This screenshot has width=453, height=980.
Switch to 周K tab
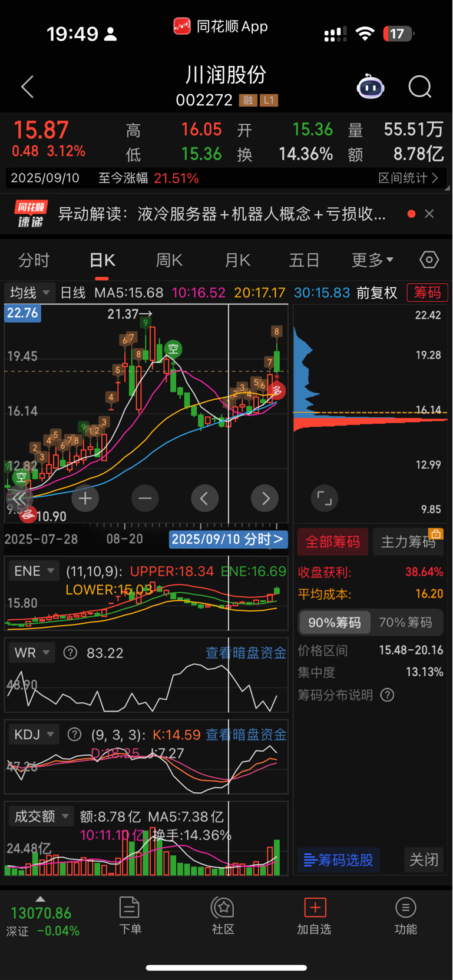[169, 260]
